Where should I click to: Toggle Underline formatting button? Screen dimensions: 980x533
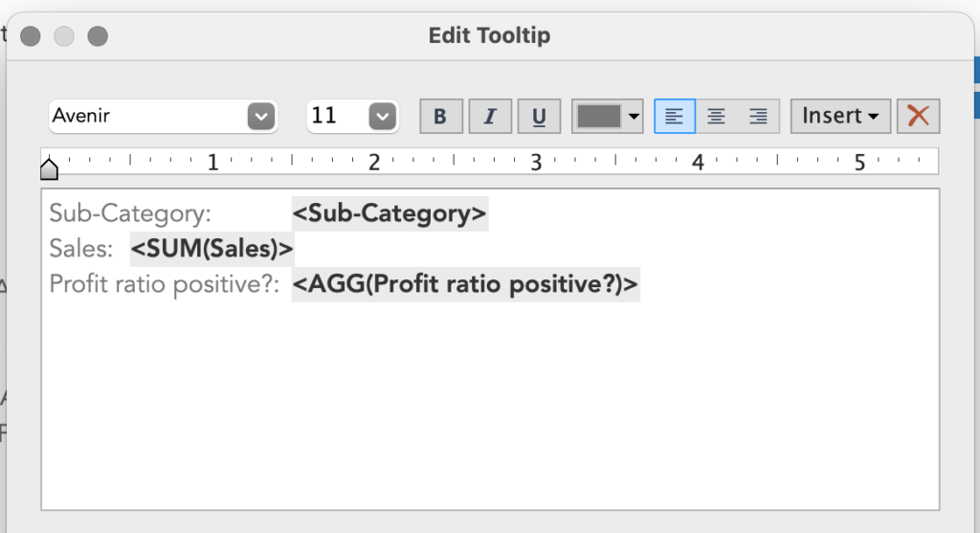tap(539, 117)
